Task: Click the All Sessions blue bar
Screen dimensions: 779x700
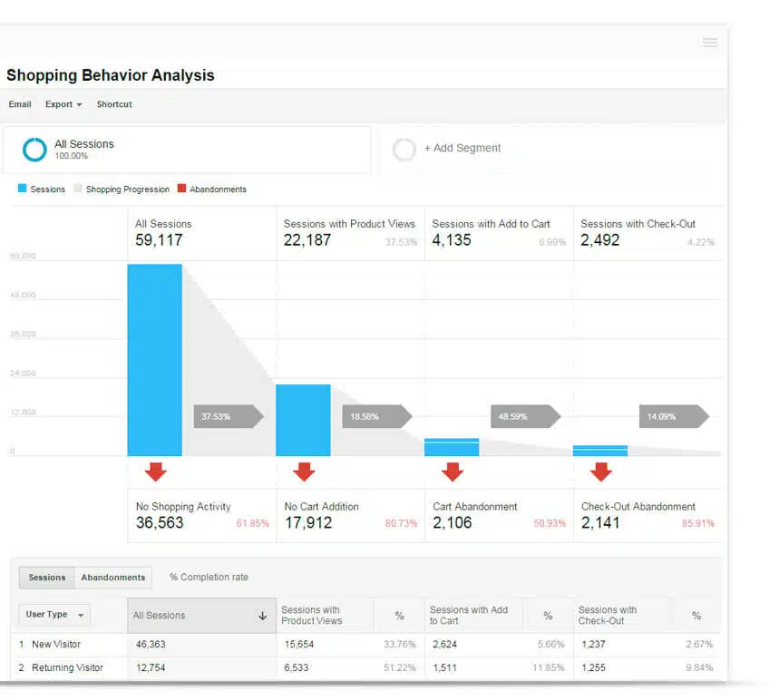Action: pyautogui.click(x=154, y=360)
